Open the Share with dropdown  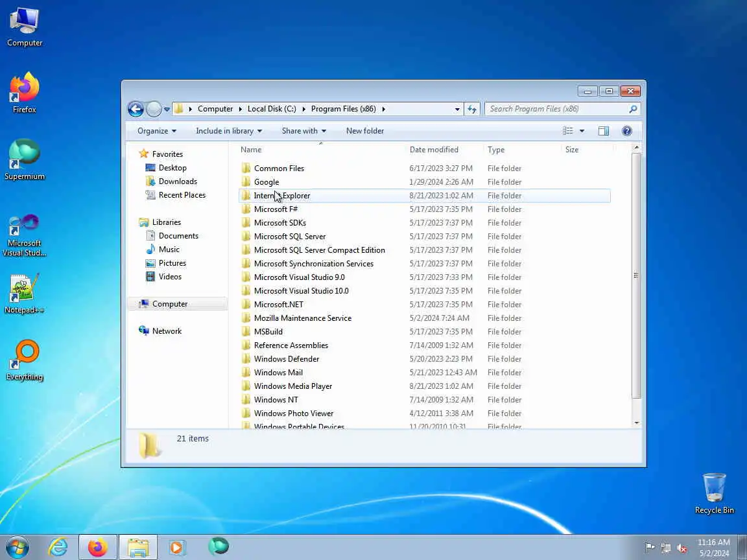click(304, 131)
